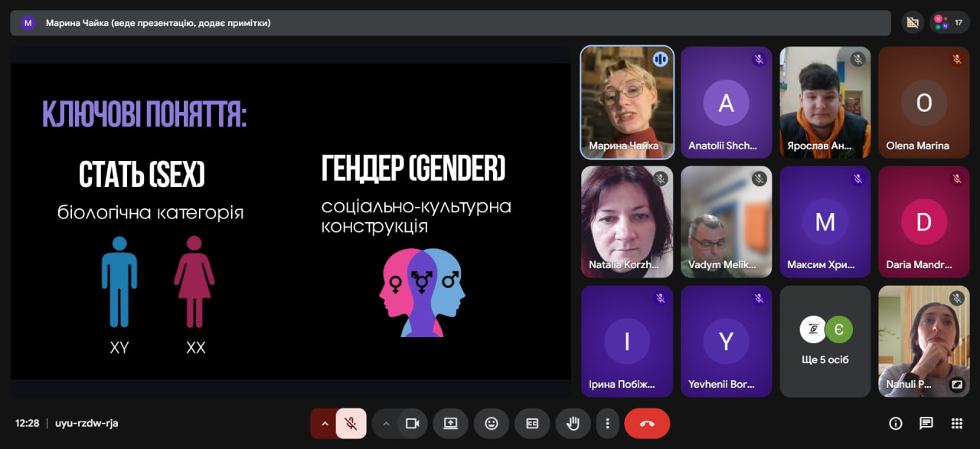Turn on closed captions
This screenshot has height=449, width=980.
(532, 424)
